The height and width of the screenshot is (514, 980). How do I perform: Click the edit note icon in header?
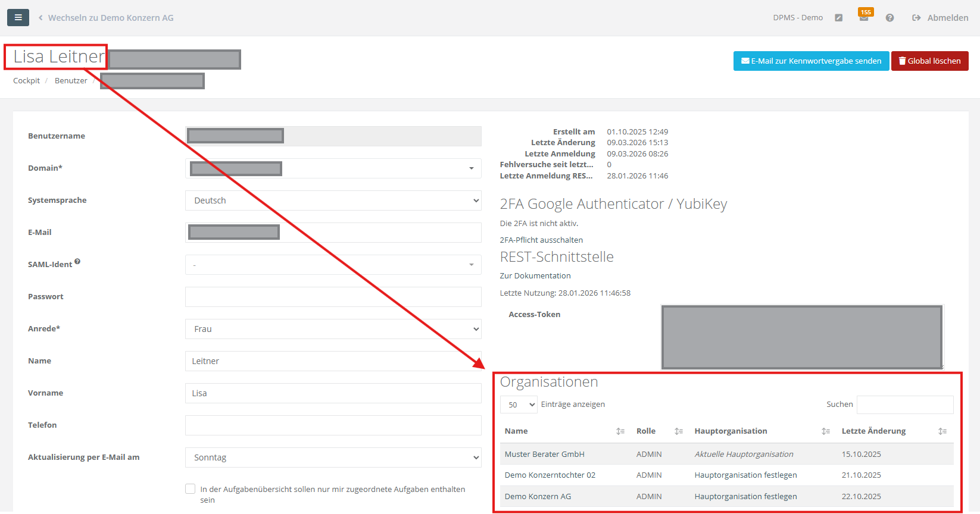(x=838, y=18)
